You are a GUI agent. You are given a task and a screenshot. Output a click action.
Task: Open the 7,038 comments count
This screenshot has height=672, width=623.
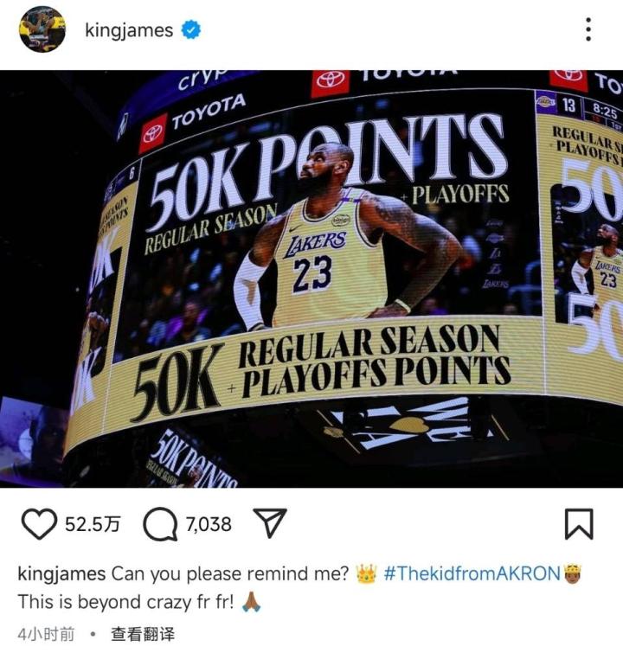pos(209,524)
